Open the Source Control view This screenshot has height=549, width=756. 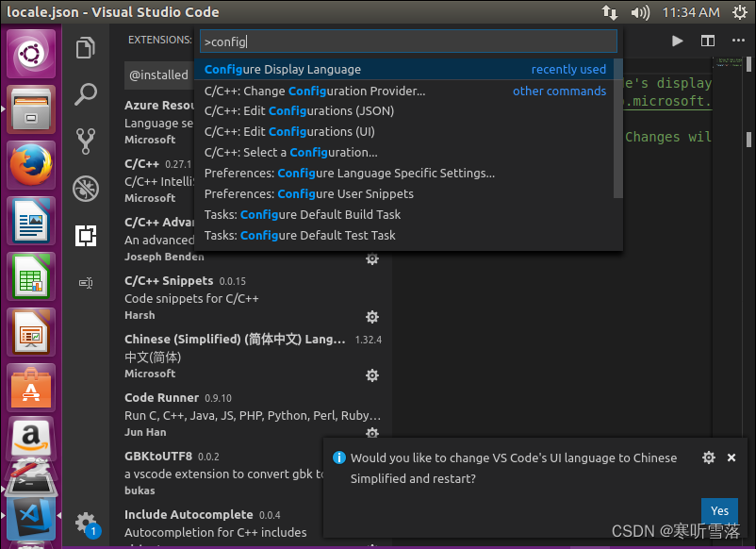[x=86, y=141]
